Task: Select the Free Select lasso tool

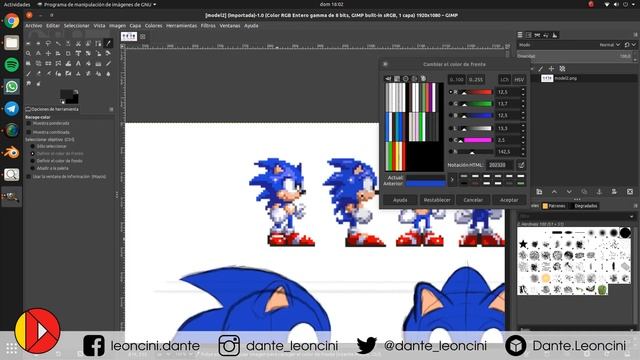Action: pyautogui.click(x=48, y=43)
